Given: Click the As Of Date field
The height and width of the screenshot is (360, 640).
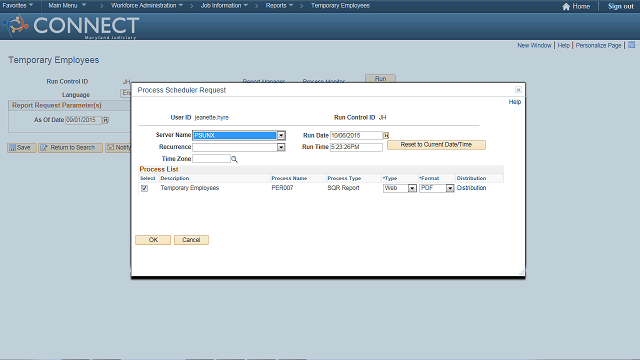Looking at the screenshot, I should click(x=83, y=120).
